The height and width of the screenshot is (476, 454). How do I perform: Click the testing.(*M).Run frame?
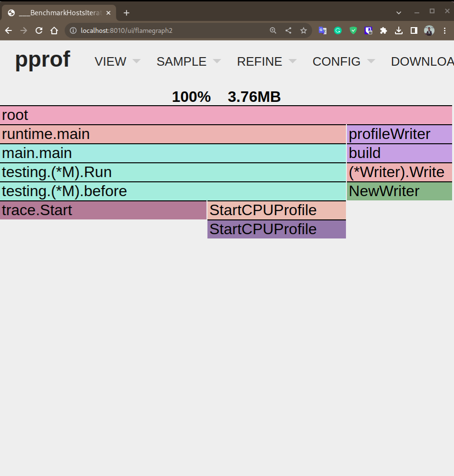point(173,172)
